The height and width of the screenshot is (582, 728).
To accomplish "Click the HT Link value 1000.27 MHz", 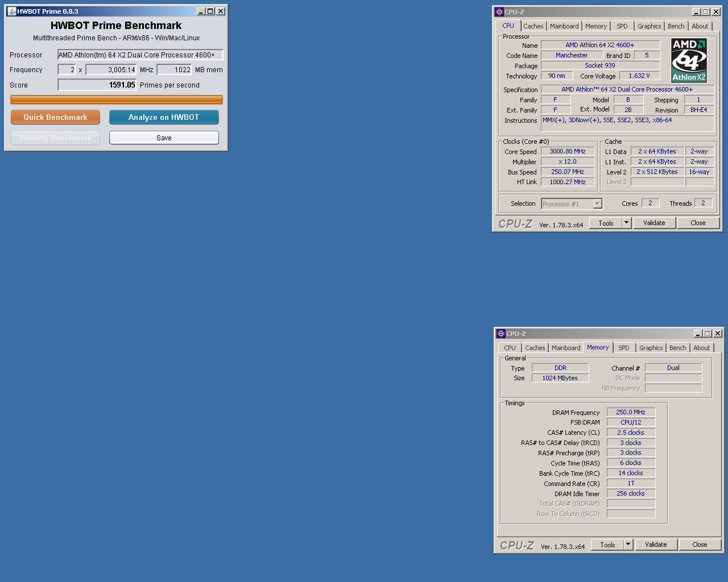I will pos(568,182).
